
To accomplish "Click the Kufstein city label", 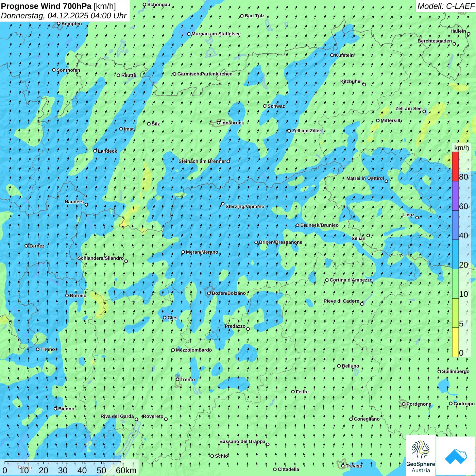I will [344, 55].
